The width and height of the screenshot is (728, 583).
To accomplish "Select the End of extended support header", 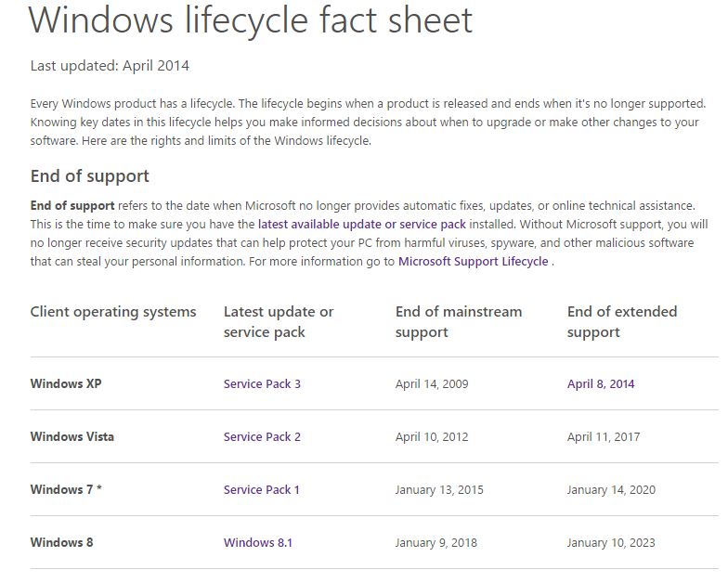I will tap(622, 321).
